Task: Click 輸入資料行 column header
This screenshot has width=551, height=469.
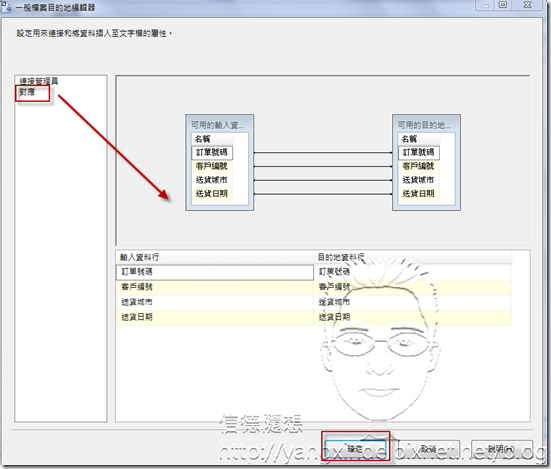Action: point(215,257)
